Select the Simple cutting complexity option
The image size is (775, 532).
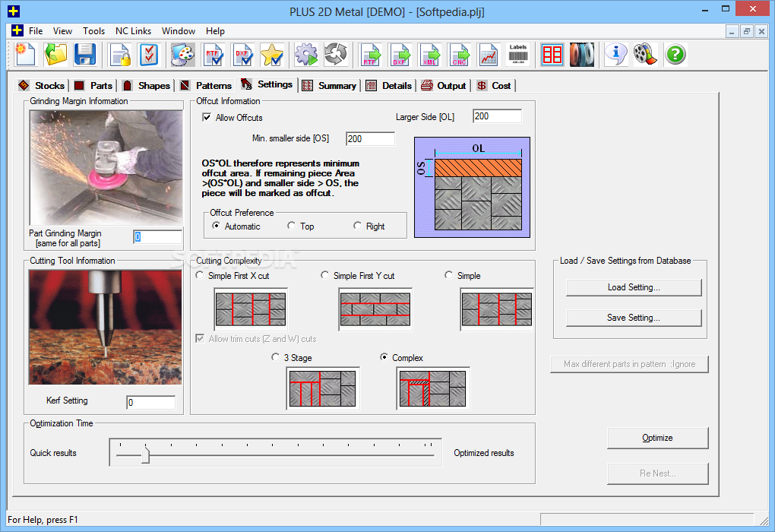coord(449,275)
